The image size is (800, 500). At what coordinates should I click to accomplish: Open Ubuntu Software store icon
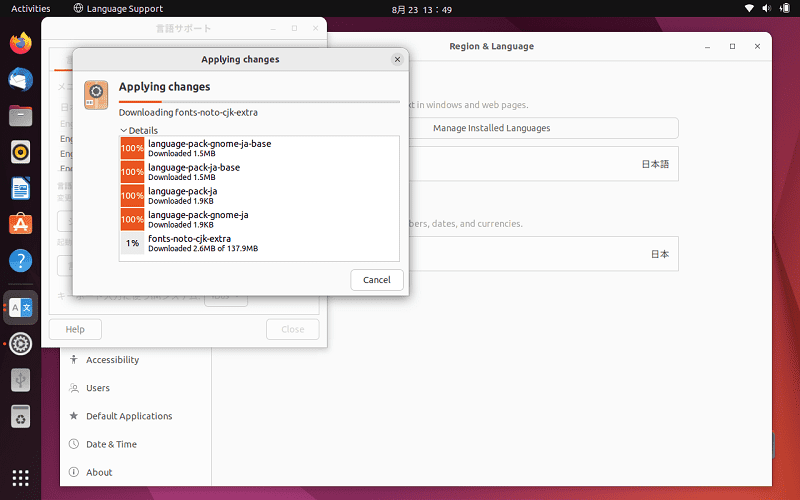coord(20,224)
